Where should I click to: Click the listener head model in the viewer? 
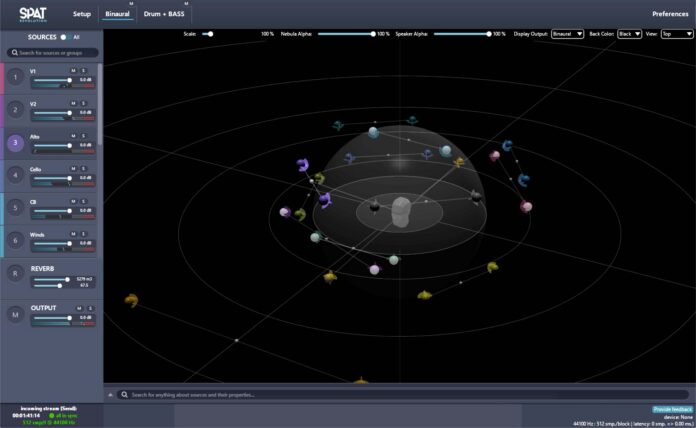(x=401, y=212)
